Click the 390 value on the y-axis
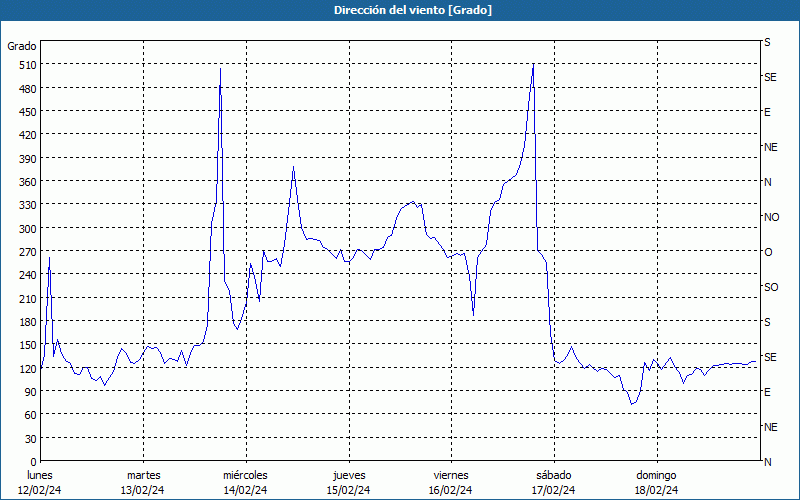800x500 pixels. [28, 159]
